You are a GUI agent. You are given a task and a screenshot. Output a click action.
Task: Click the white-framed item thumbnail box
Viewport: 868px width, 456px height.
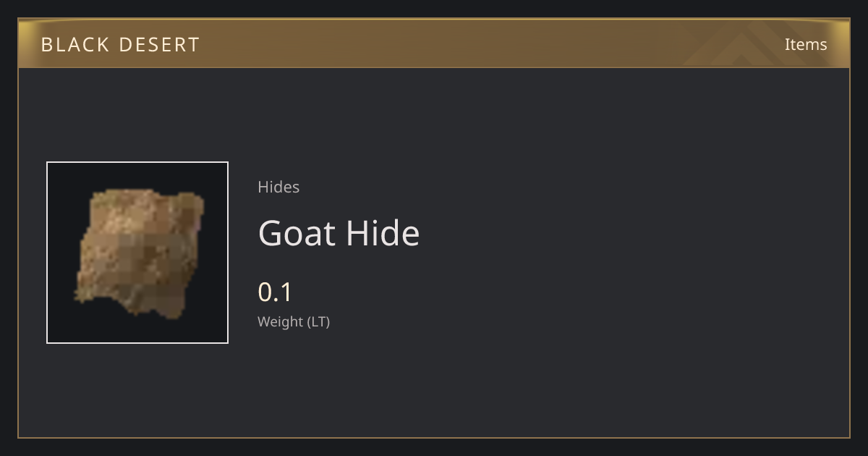pos(137,253)
